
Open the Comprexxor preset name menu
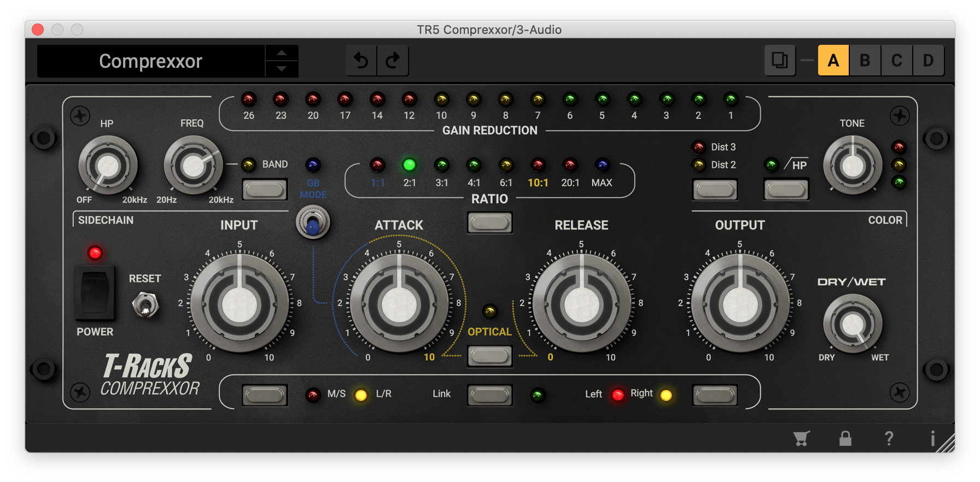click(151, 61)
